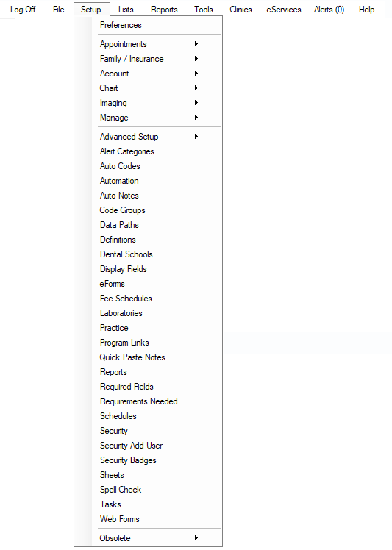392x550 pixels.
Task: Expand the Family / Insurance submenu
Action: pos(148,59)
